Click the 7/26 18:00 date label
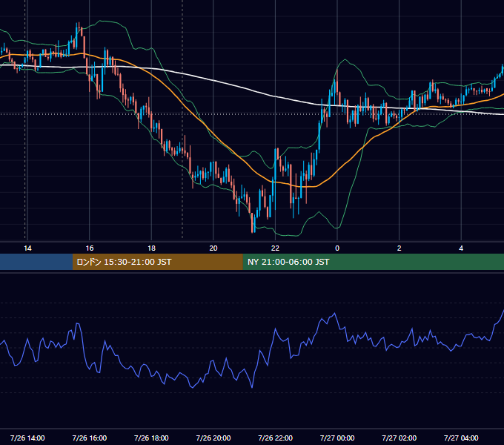Screen dimensions: 504x445 click(151, 438)
